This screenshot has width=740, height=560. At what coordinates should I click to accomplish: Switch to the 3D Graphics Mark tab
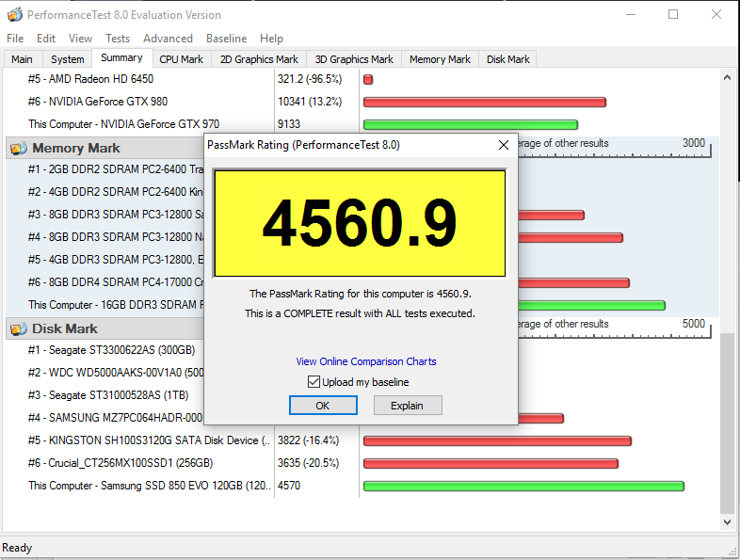pyautogui.click(x=354, y=59)
